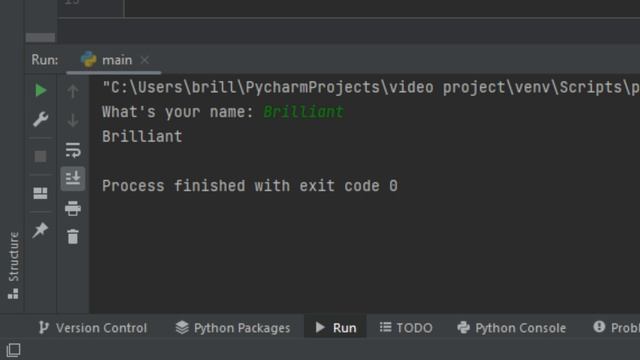Close the main run tab
Image resolution: width=640 pixels, height=360 pixels.
tap(144, 60)
